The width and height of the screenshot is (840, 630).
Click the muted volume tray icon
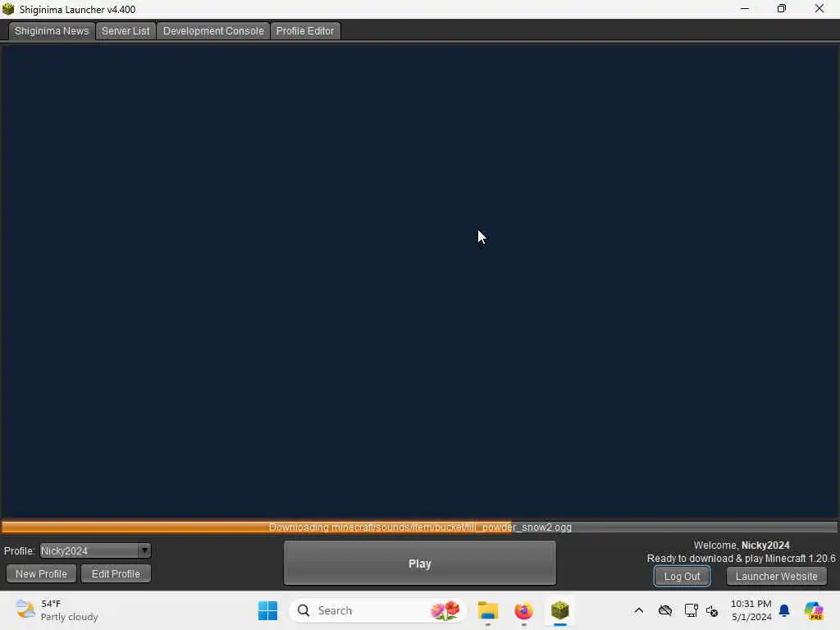pyautogui.click(x=712, y=610)
